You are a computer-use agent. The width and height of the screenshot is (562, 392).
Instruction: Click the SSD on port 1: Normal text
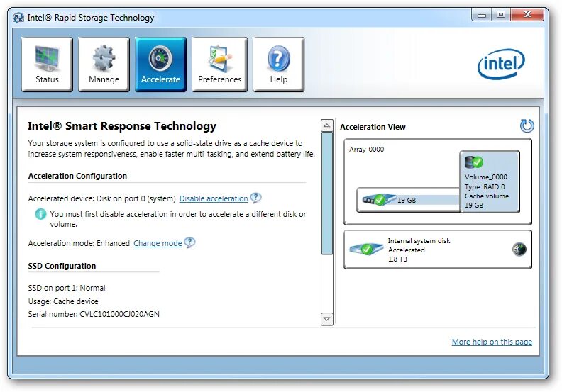click(67, 288)
